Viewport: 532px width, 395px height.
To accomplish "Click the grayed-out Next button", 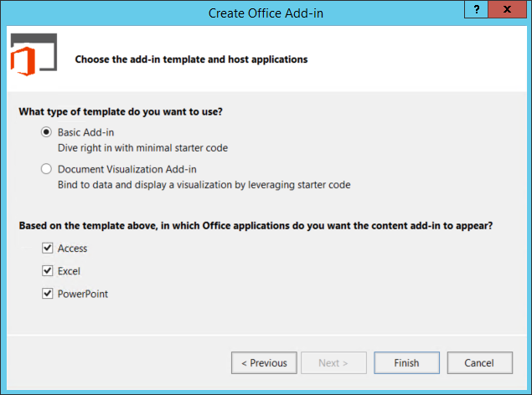I will [333, 363].
